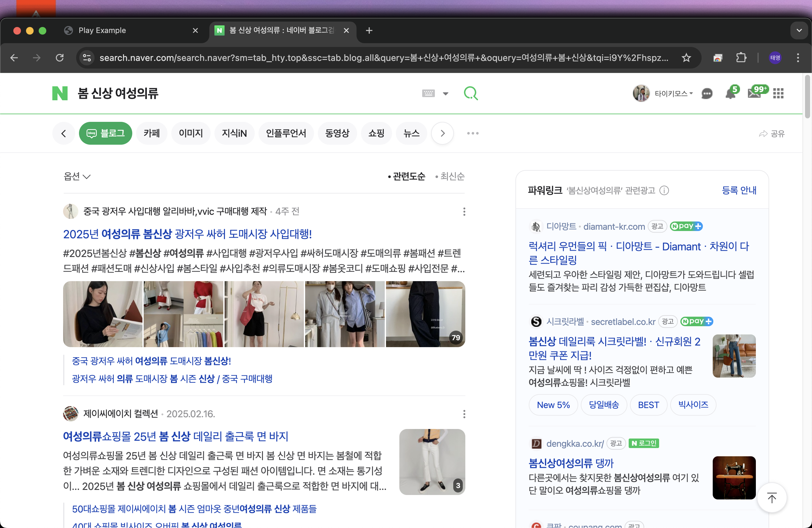Open more menu for 제이씨에이치 컬렉션 post
812x528 pixels.
coord(464,414)
